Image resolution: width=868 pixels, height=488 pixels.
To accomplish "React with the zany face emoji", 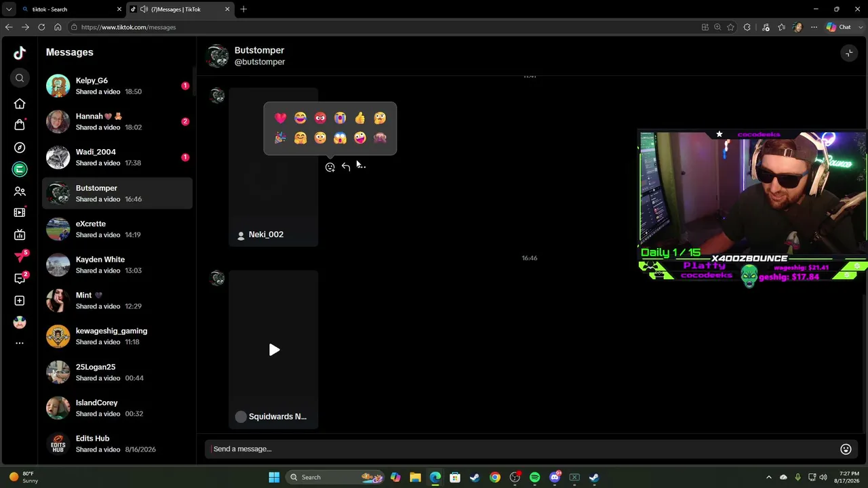I will [360, 138].
